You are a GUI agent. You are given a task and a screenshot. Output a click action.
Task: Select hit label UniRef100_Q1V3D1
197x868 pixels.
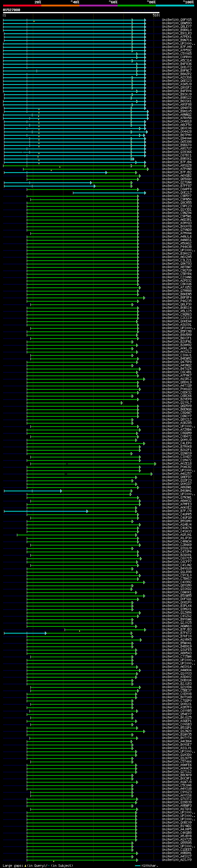[x=177, y=210]
